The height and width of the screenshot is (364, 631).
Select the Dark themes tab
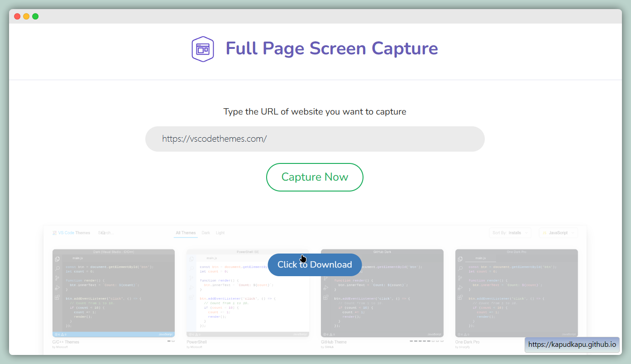point(206,233)
